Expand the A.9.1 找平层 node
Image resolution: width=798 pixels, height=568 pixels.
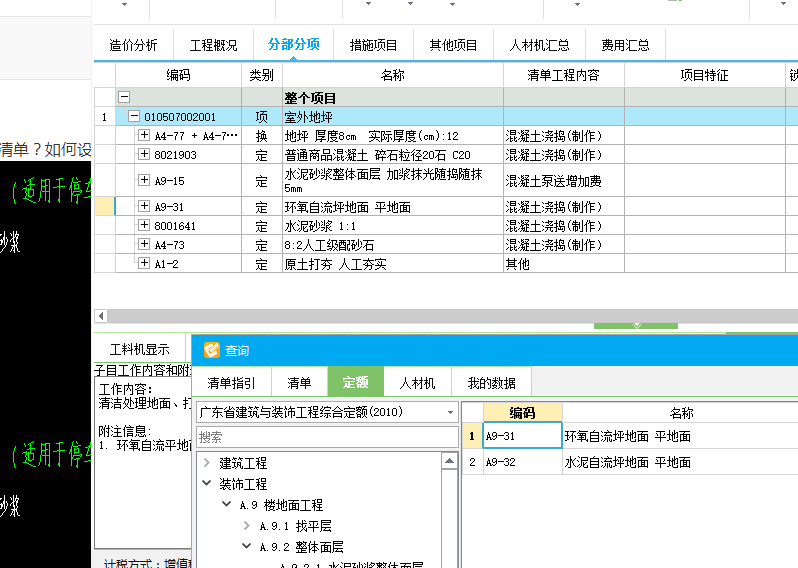[246, 525]
